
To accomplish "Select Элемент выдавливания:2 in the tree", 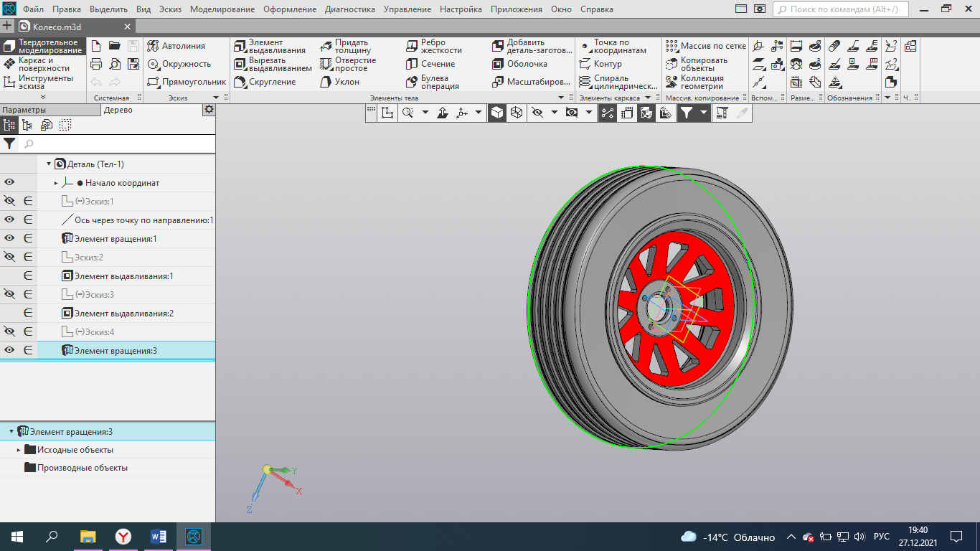I will click(x=123, y=314).
